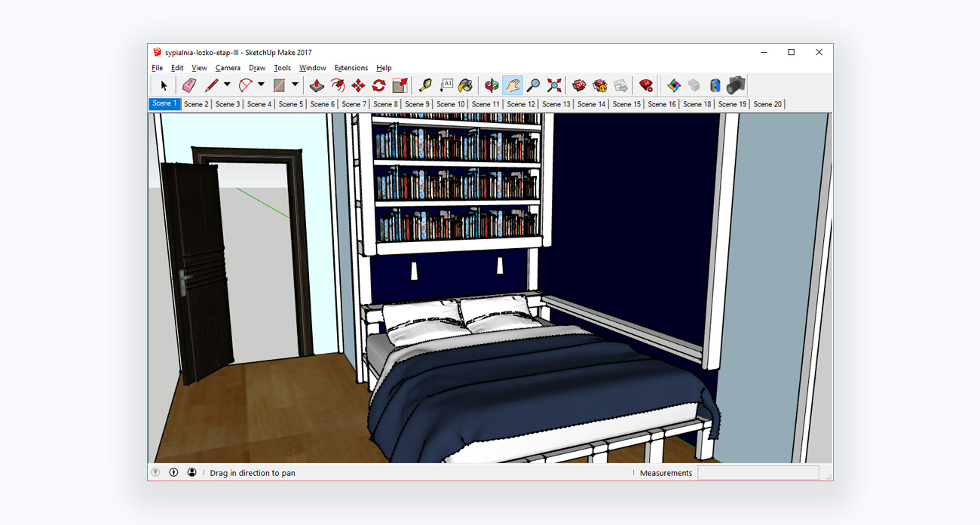Image resolution: width=980 pixels, height=525 pixels.
Task: Select the Paint Bucket tool
Action: click(466, 85)
